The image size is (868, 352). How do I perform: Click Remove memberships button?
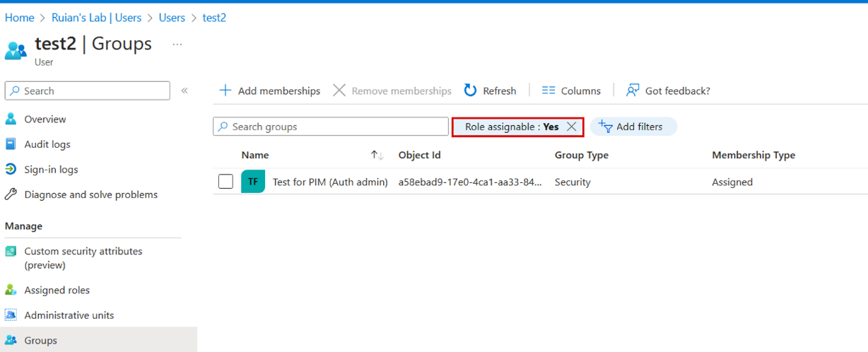[392, 90]
